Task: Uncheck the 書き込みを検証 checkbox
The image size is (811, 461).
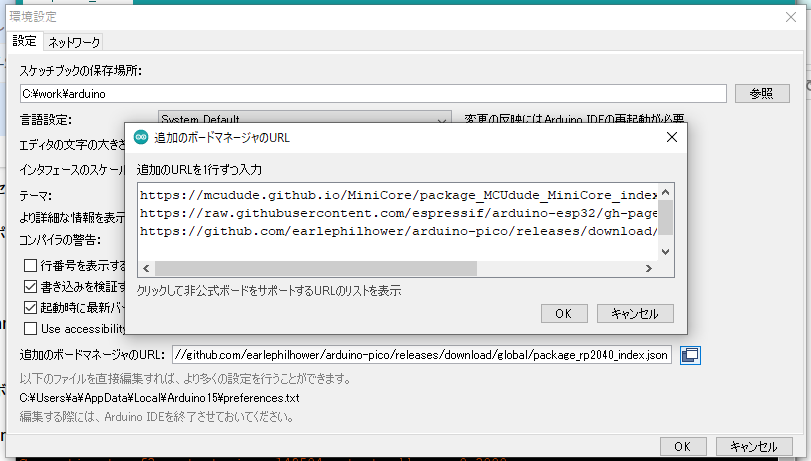Action: click(x=31, y=287)
